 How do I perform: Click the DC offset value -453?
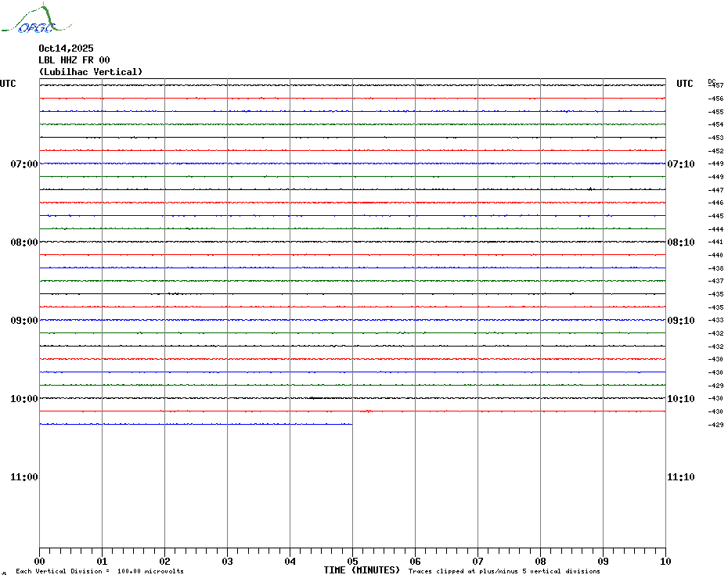coord(716,138)
